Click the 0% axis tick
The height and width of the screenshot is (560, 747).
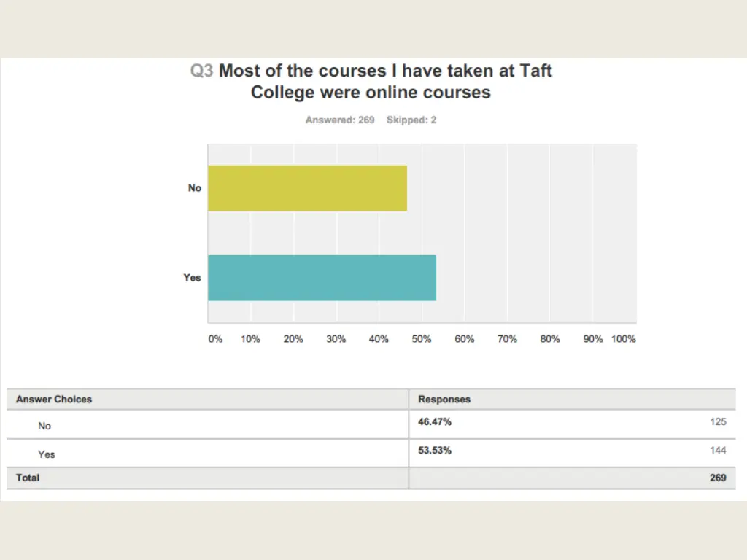tap(215, 339)
